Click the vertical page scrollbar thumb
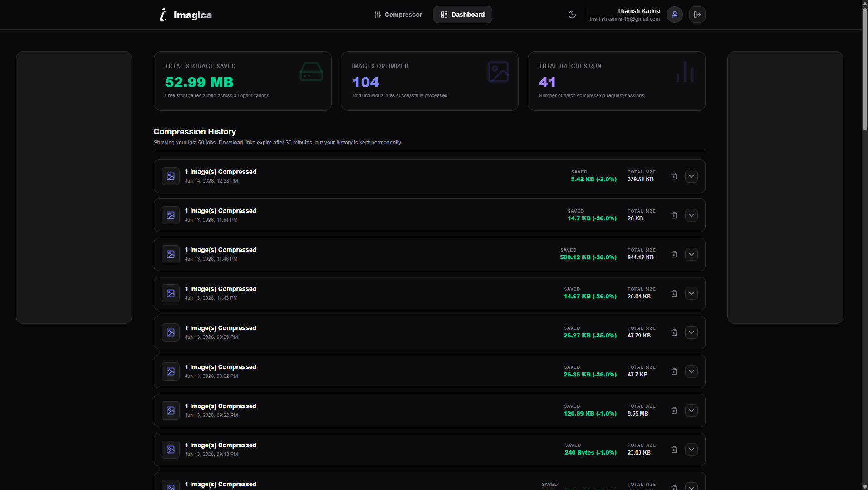The image size is (868, 490). click(x=865, y=69)
